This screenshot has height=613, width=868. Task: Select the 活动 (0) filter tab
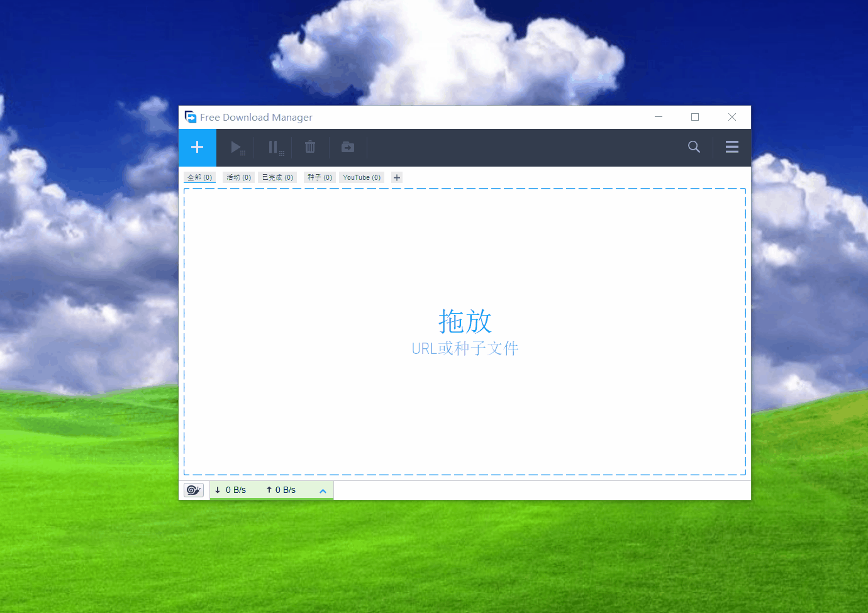[238, 177]
